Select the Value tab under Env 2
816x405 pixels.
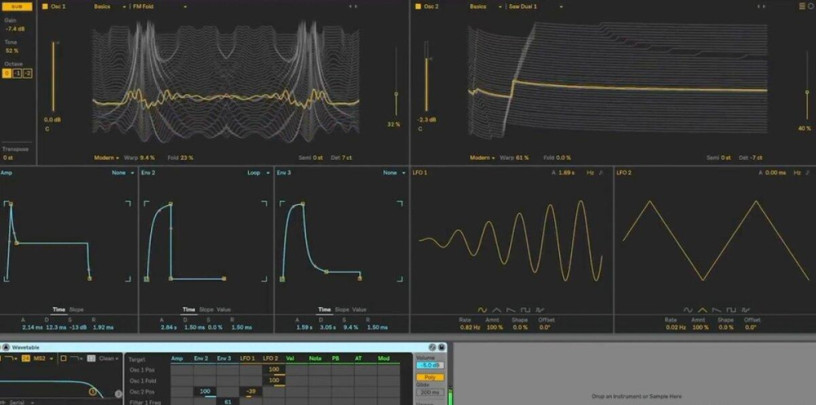click(x=224, y=309)
